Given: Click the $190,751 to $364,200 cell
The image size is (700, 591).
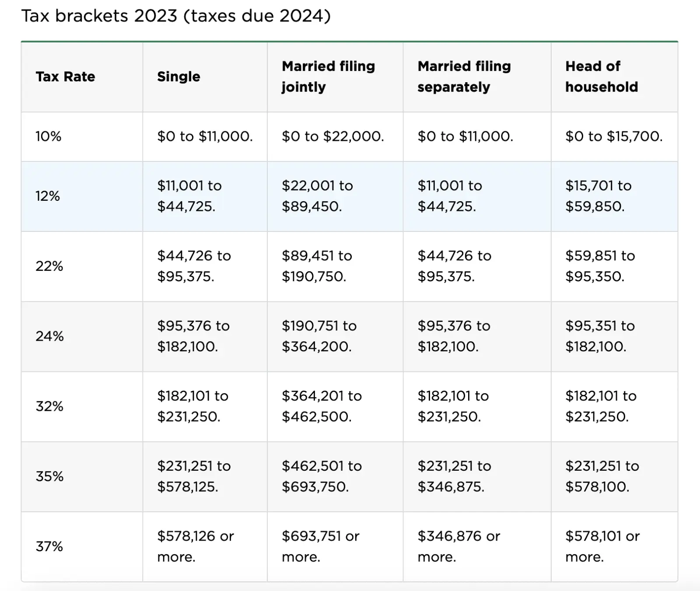Looking at the screenshot, I should pos(319,336).
